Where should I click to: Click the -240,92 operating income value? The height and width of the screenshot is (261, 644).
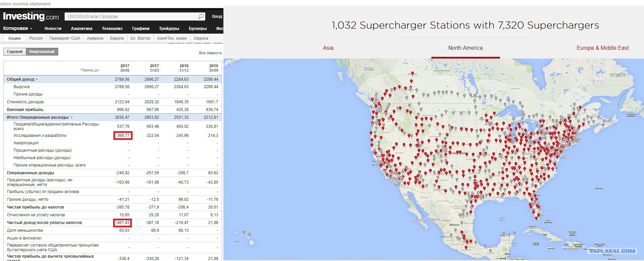[122, 173]
